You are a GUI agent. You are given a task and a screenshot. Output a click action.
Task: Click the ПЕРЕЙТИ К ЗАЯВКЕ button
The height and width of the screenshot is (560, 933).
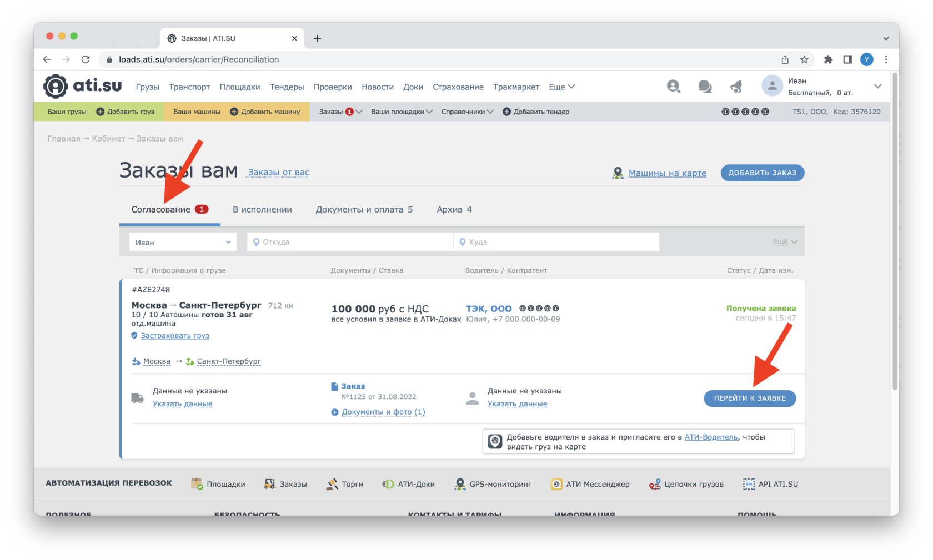coord(750,398)
